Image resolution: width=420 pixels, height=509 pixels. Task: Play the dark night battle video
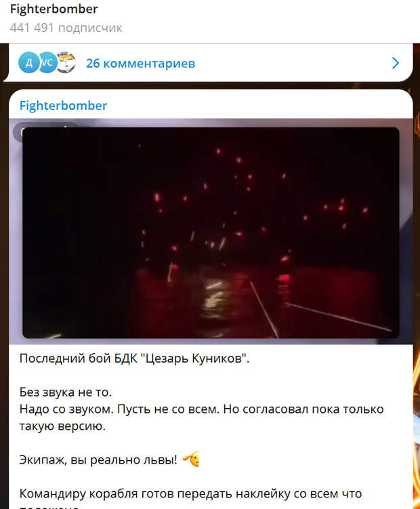click(211, 232)
